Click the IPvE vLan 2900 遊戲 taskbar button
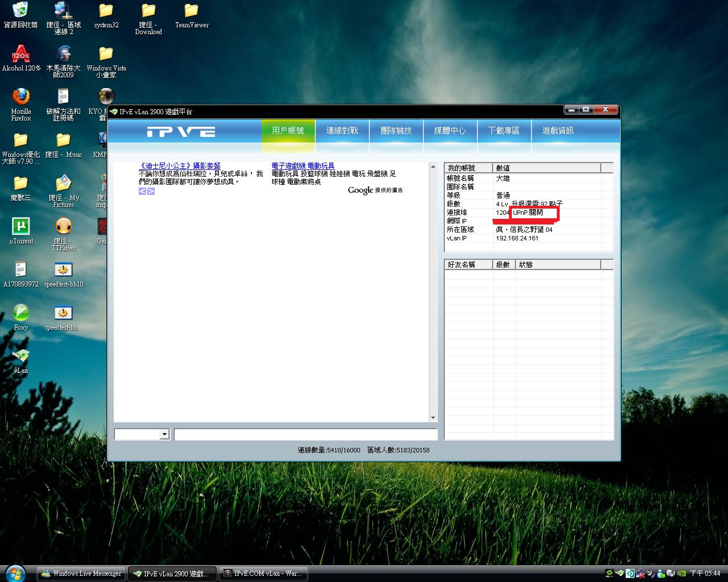The height and width of the screenshot is (582, 728). click(172, 573)
